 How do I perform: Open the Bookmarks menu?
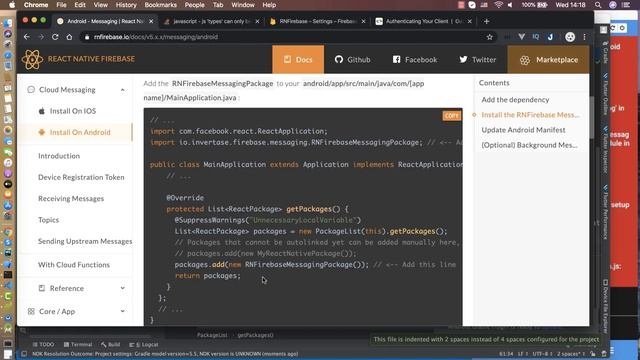[160, 5]
